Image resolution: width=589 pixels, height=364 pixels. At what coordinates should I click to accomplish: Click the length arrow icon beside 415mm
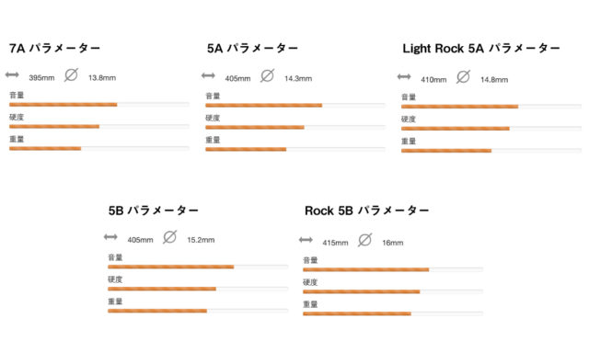(x=306, y=240)
